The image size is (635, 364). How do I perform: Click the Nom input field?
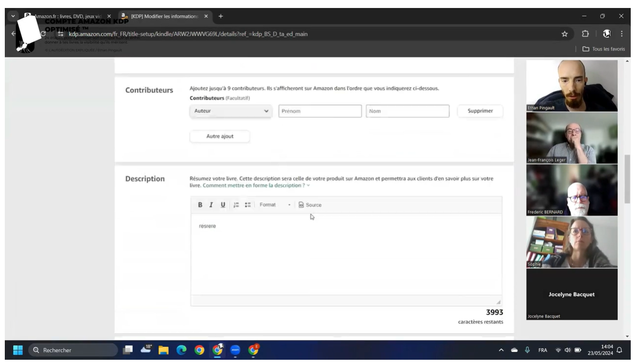[407, 111]
